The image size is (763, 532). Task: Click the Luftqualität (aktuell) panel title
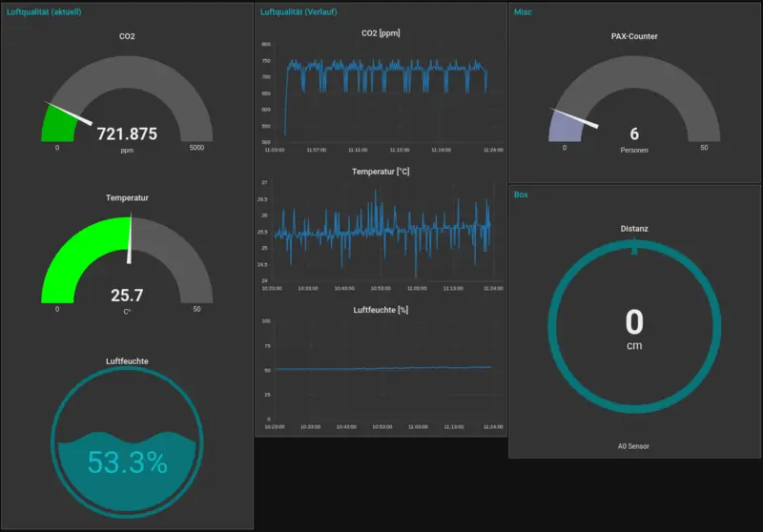point(44,12)
